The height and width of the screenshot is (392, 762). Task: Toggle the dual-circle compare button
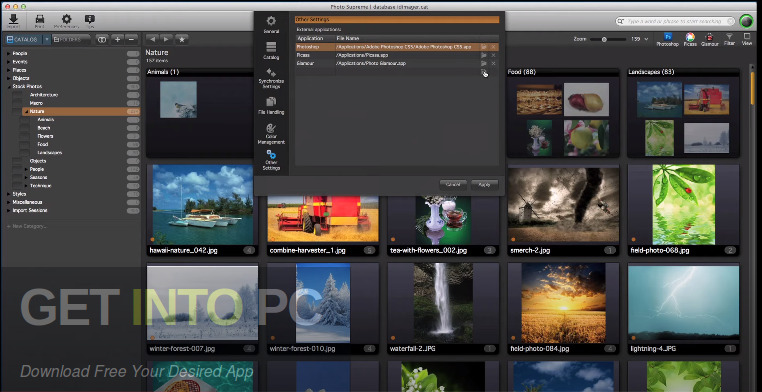point(102,39)
